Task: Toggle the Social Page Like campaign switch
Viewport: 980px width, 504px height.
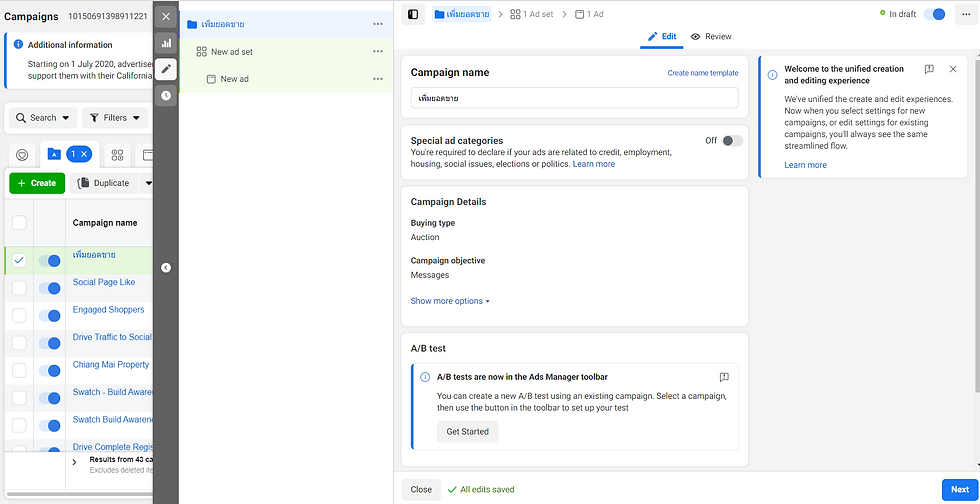Action: coord(49,288)
